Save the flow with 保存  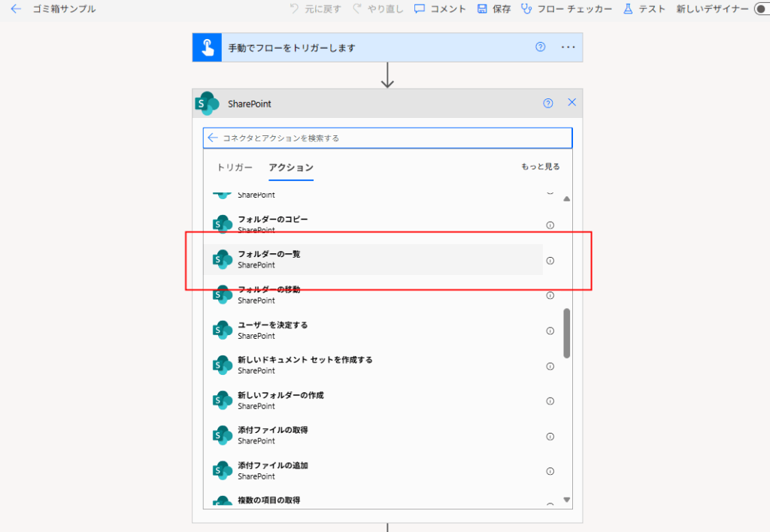pyautogui.click(x=494, y=9)
